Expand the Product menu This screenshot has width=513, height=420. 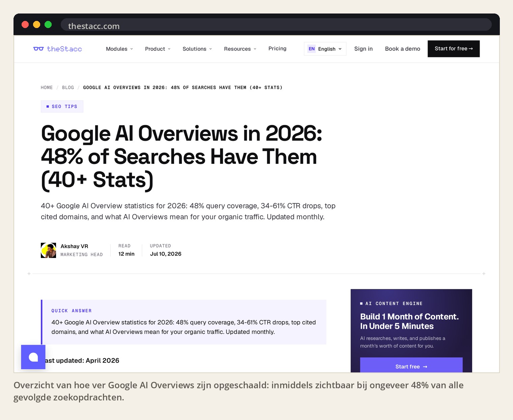[x=158, y=49]
